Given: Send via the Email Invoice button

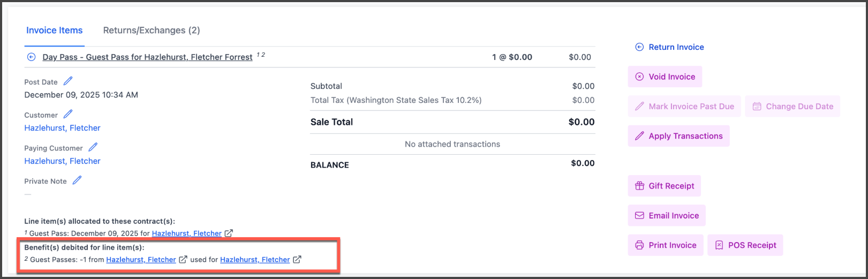Looking at the screenshot, I should (667, 215).
